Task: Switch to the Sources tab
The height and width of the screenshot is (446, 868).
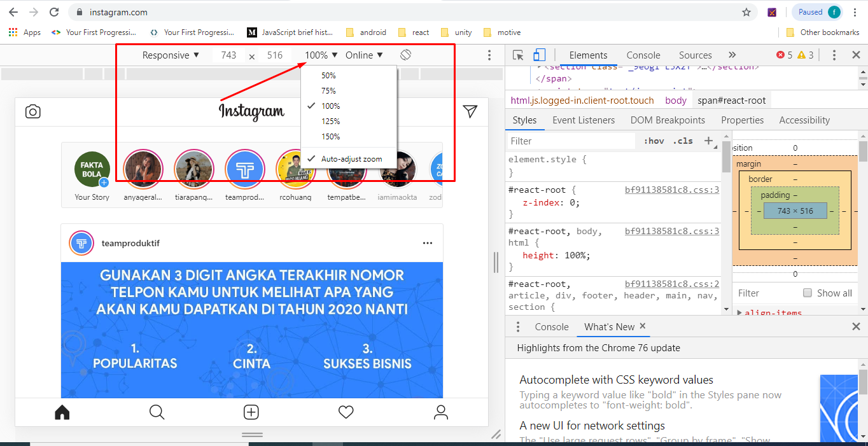Action: (x=695, y=55)
